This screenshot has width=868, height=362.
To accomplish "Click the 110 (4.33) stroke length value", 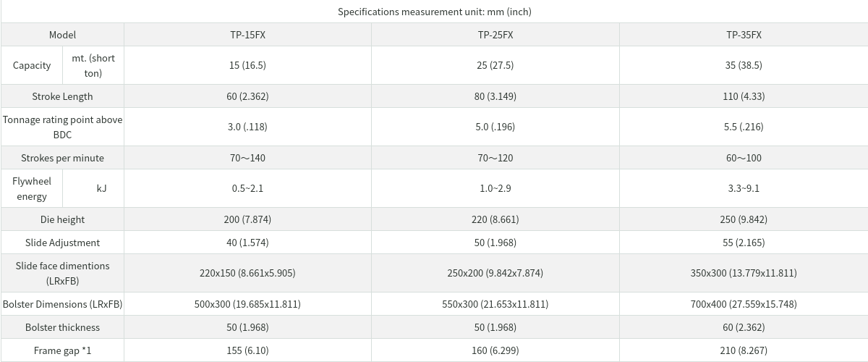I will tap(744, 96).
